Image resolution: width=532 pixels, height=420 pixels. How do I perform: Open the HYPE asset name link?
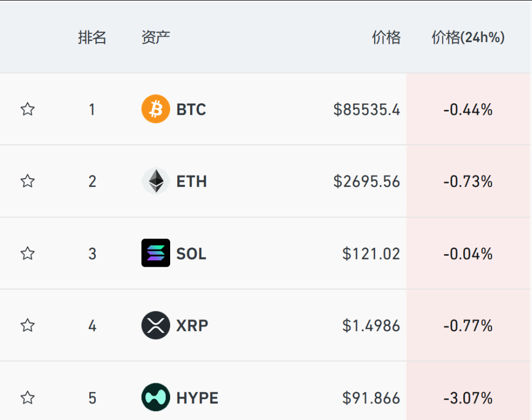coord(197,398)
